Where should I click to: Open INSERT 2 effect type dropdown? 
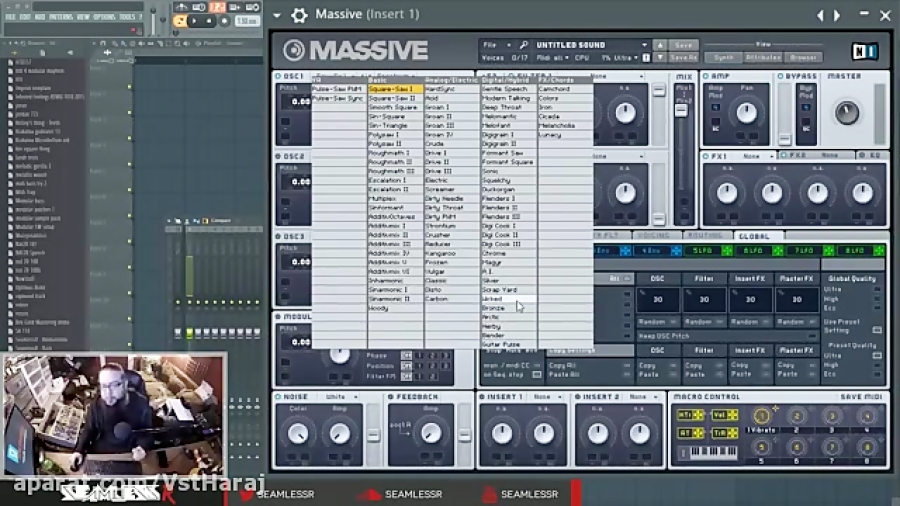pyautogui.click(x=643, y=397)
